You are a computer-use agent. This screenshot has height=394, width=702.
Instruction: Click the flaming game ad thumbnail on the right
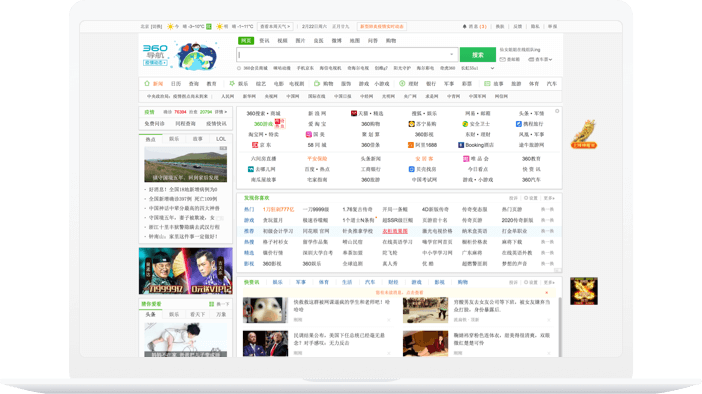[584, 291]
